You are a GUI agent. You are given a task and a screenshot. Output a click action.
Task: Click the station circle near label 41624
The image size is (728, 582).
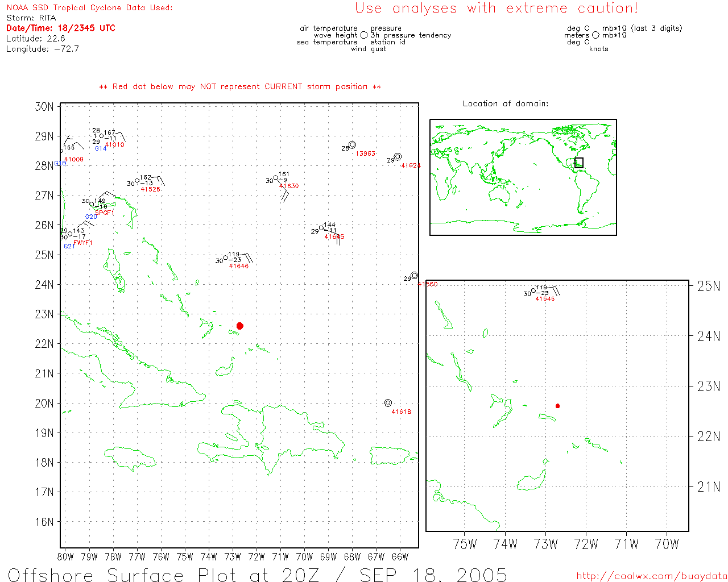(398, 157)
